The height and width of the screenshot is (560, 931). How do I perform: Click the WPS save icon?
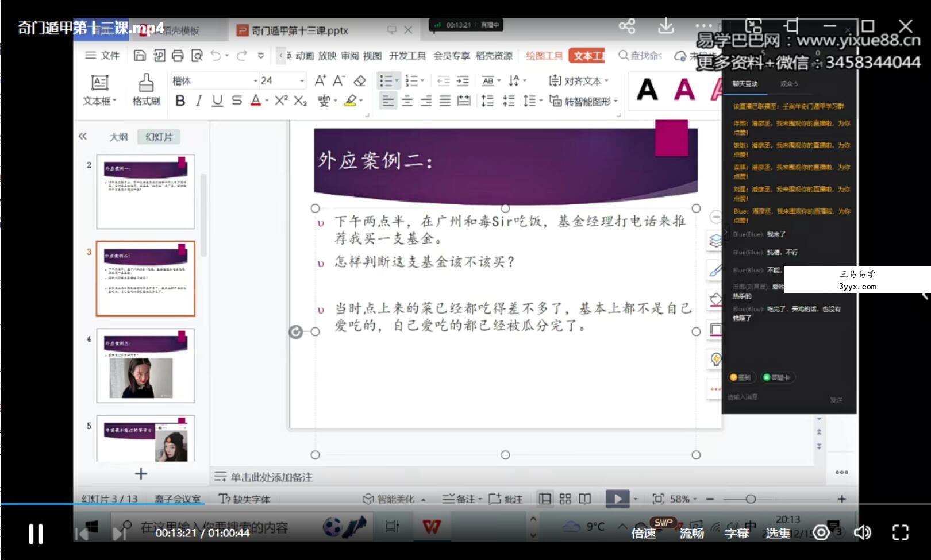140,55
